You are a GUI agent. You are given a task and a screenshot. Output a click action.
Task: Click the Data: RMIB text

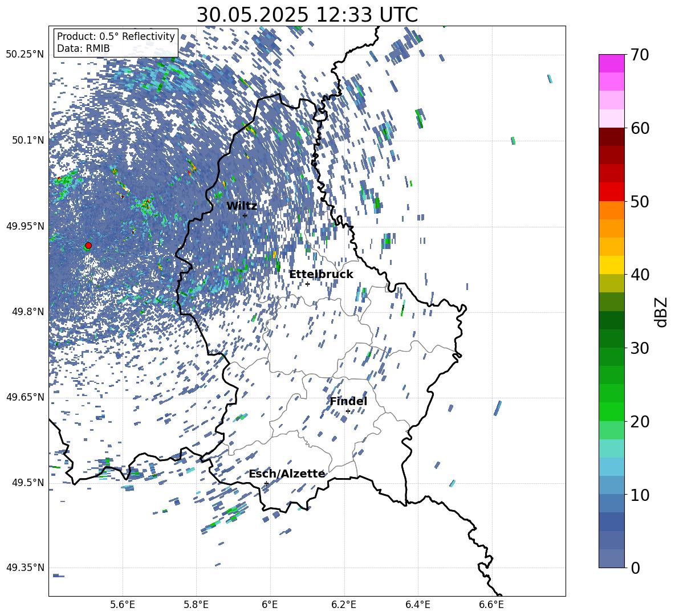tap(83, 48)
